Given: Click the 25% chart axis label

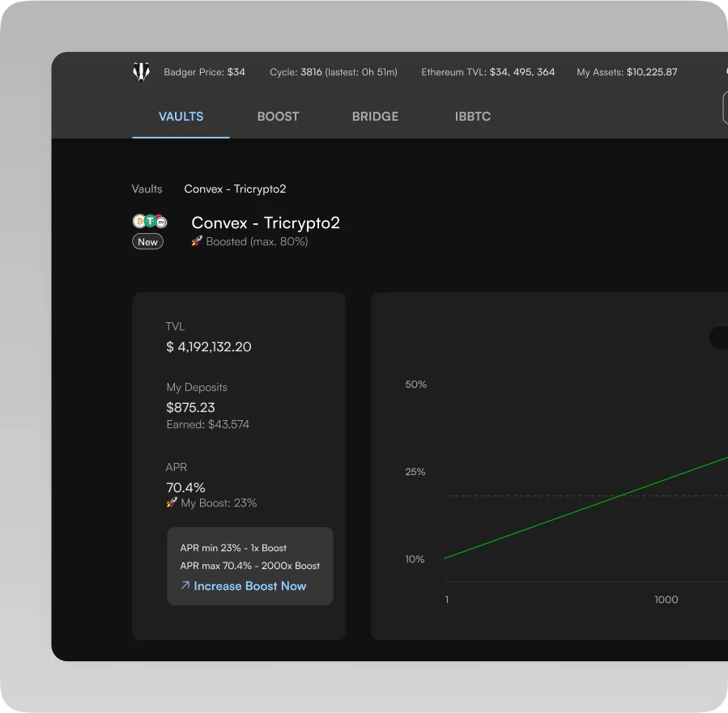Looking at the screenshot, I should pos(415,471).
